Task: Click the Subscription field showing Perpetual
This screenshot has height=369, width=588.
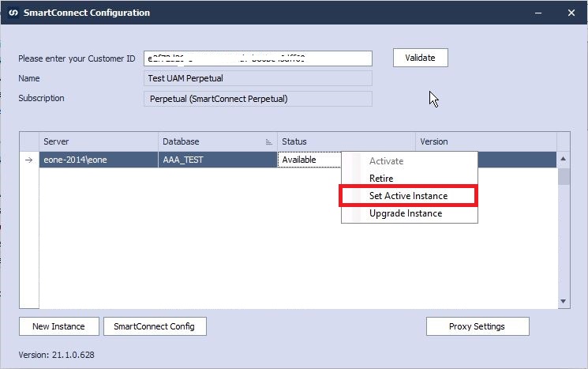Action: [x=258, y=99]
